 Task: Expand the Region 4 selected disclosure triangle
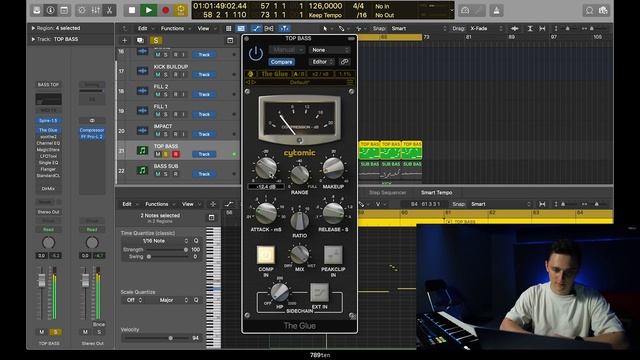point(33,28)
